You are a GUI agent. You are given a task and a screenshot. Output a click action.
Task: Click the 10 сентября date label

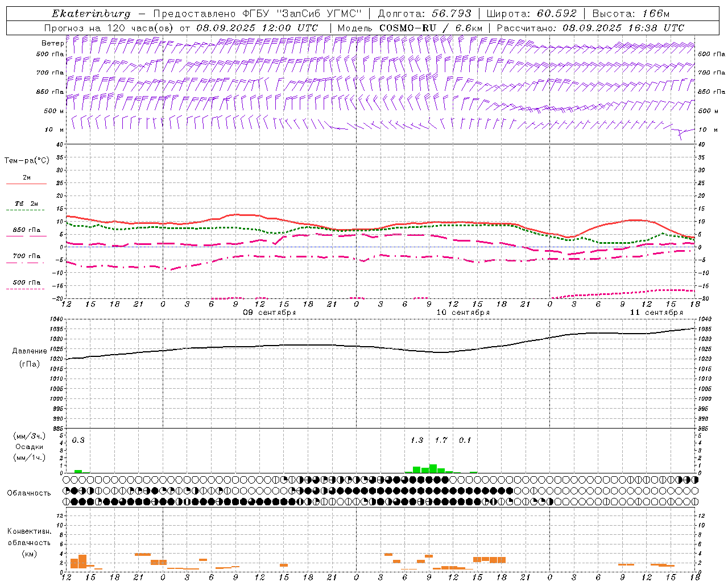coord(463,313)
